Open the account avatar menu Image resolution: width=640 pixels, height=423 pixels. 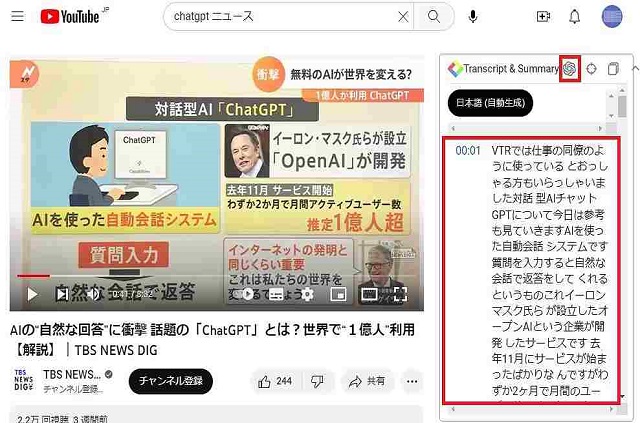click(612, 17)
